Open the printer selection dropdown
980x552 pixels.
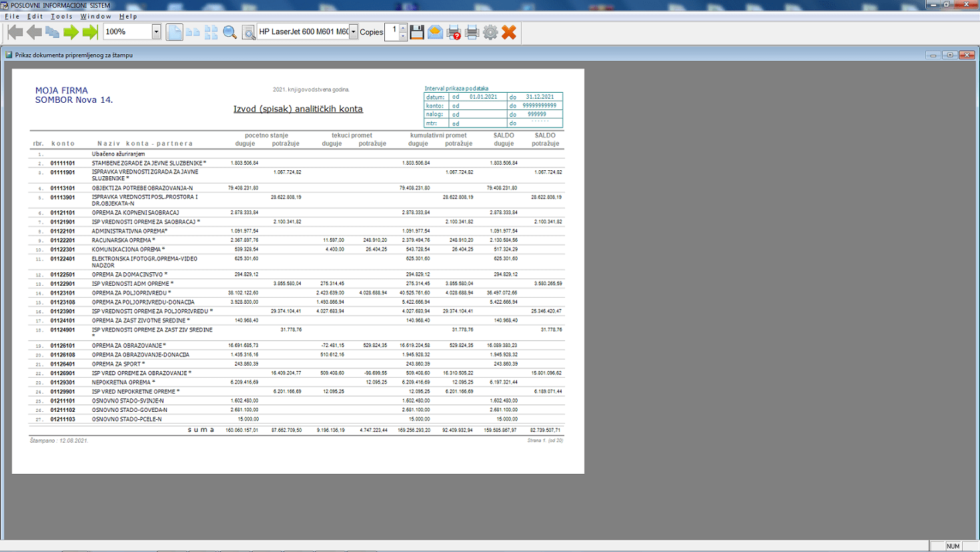click(x=354, y=32)
